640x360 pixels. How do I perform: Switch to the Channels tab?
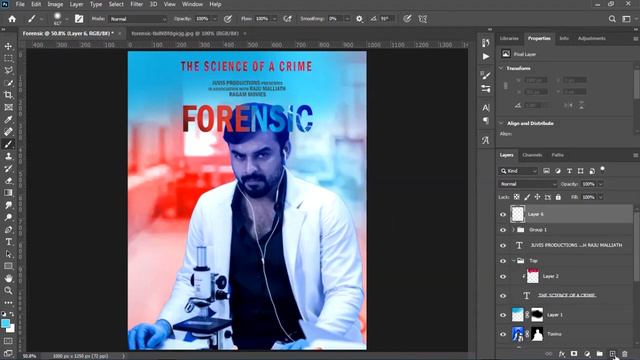pos(532,155)
